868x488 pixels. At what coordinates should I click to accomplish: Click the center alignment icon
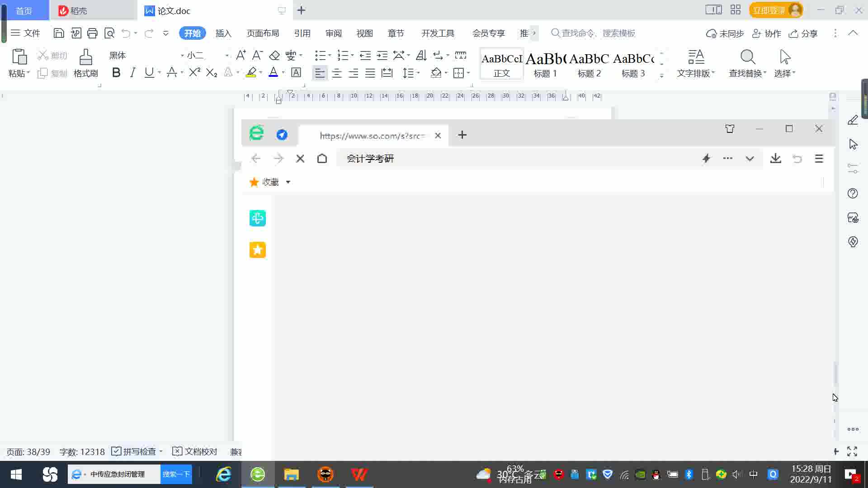(336, 73)
